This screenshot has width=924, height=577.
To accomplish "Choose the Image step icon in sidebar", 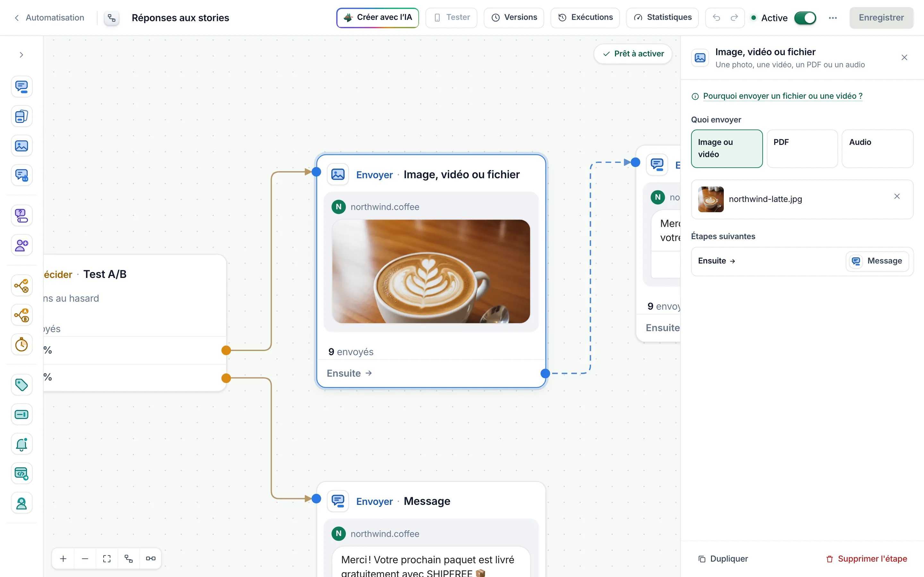I will point(21,146).
